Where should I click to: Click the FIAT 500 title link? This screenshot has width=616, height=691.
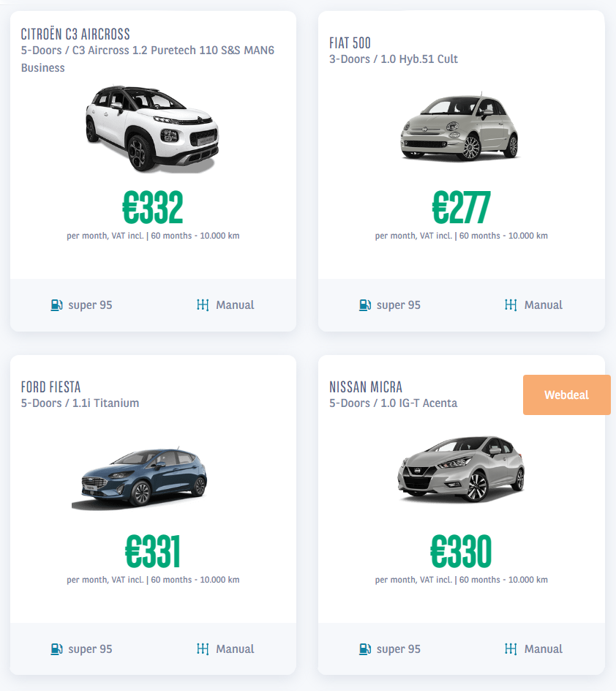click(350, 44)
